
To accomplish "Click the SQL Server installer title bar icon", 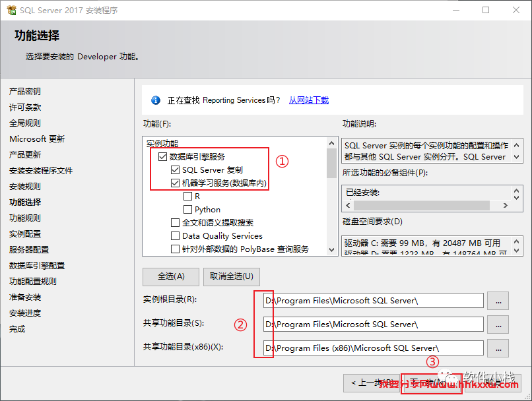I will pos(11,10).
